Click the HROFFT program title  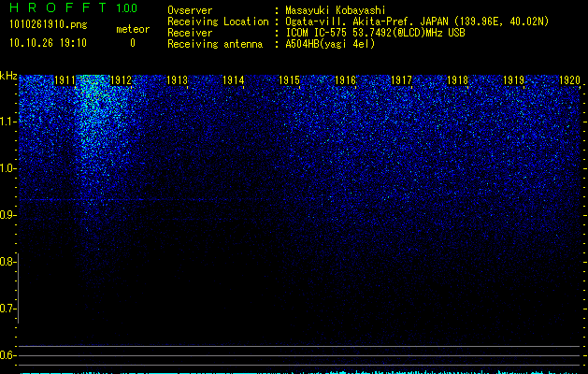58,7
